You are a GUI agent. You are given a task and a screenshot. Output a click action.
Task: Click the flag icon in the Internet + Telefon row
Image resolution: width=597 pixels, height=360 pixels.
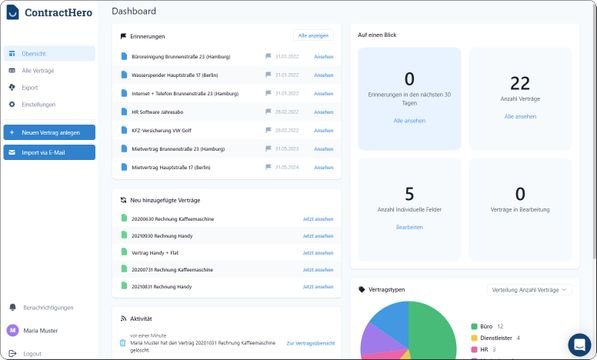tap(268, 93)
